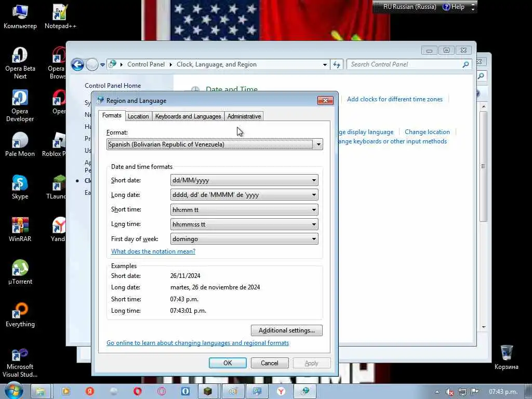The height and width of the screenshot is (399, 532).
Task: Click the RU Russian language bar indicator
Action: [409, 7]
